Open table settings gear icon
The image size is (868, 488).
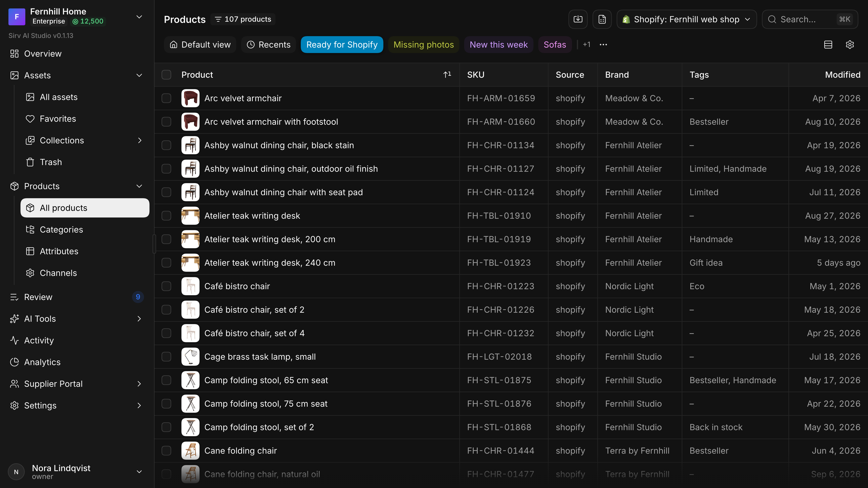pyautogui.click(x=850, y=44)
